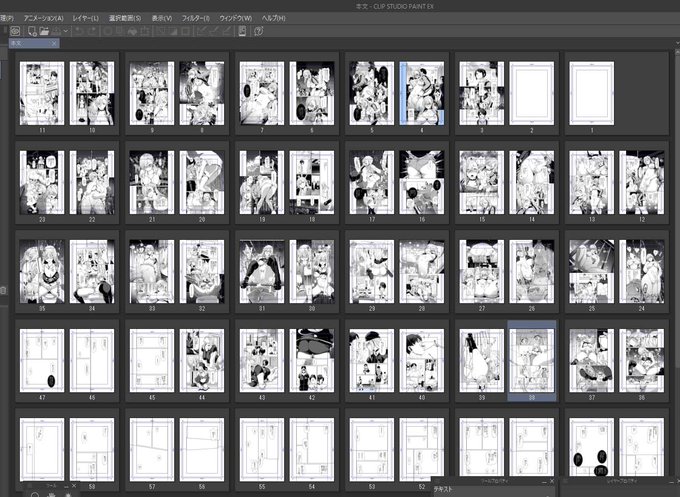Open the アニメーション(A) menu
680x497 pixels.
click(43, 18)
